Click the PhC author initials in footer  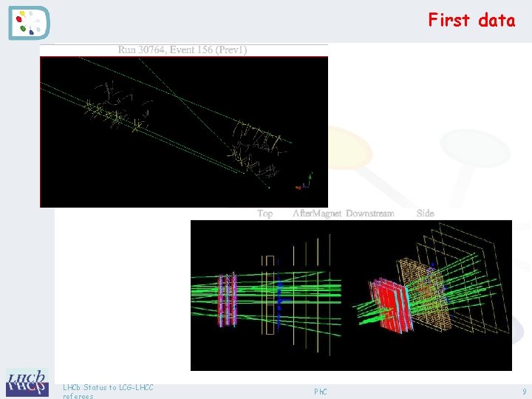(320, 392)
